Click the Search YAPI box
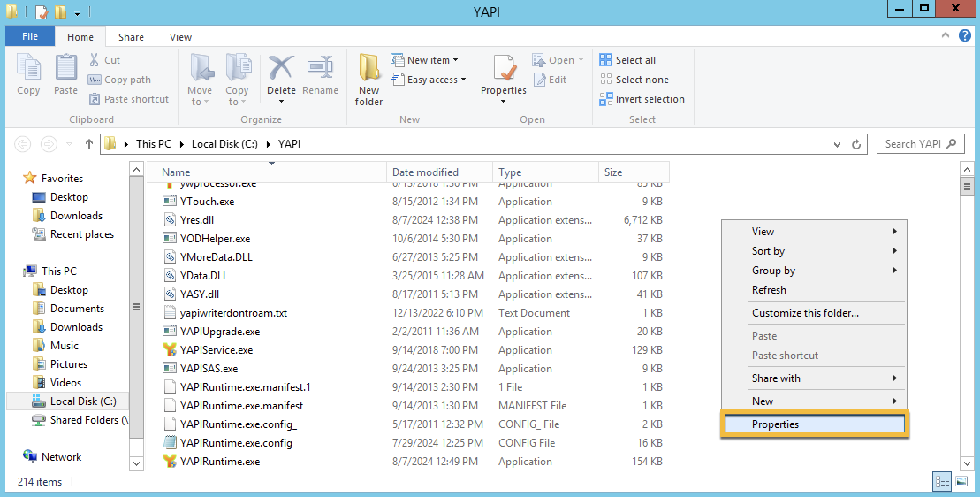This screenshot has height=497, width=980. (x=920, y=144)
